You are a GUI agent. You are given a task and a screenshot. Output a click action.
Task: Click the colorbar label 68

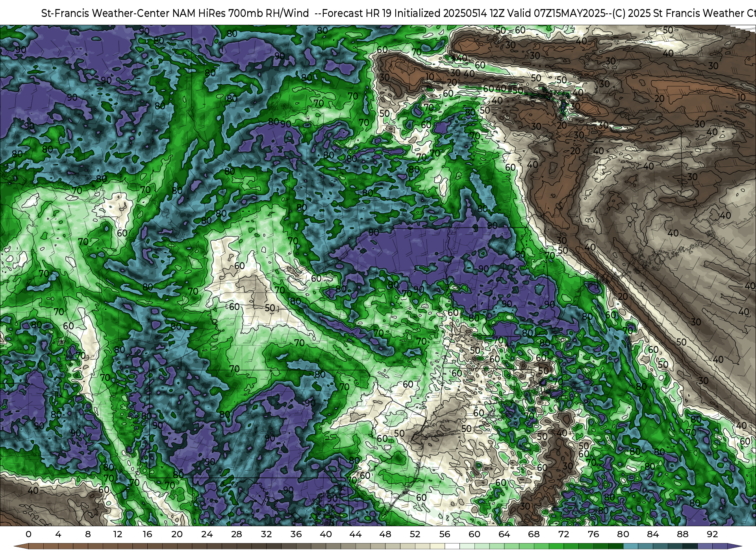(534, 534)
